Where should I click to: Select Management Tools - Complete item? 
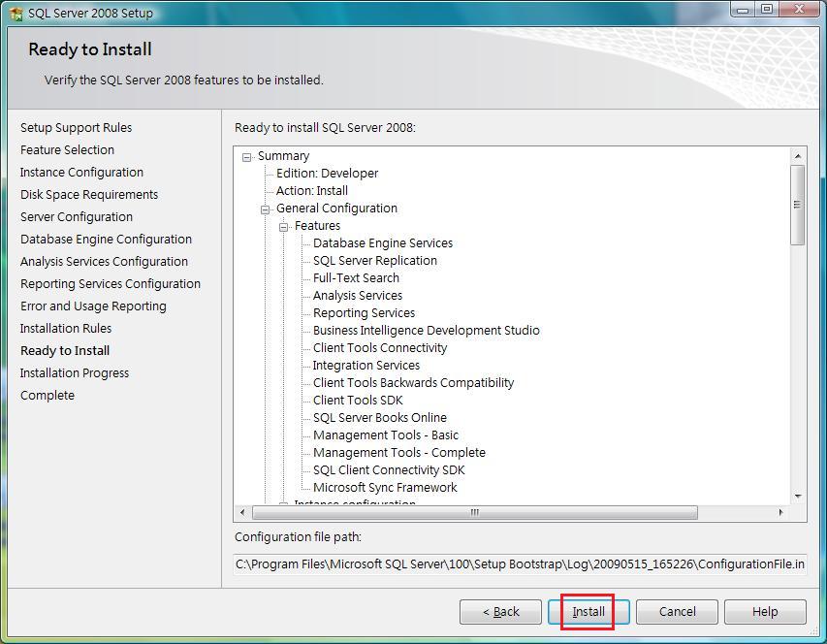[399, 453]
